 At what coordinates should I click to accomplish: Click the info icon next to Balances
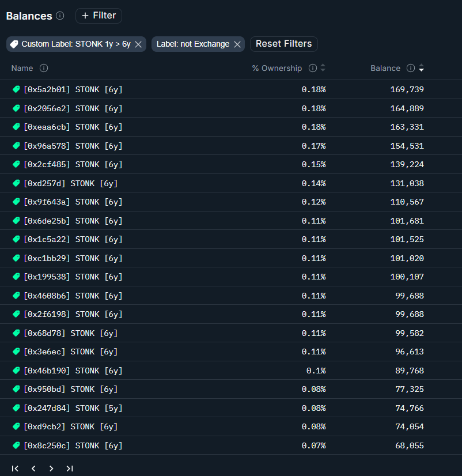(60, 16)
